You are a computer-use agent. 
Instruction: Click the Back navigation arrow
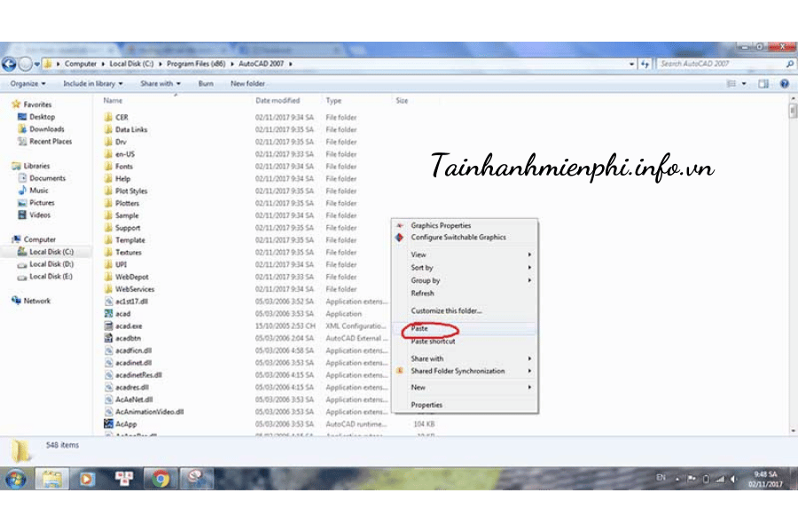(10, 64)
